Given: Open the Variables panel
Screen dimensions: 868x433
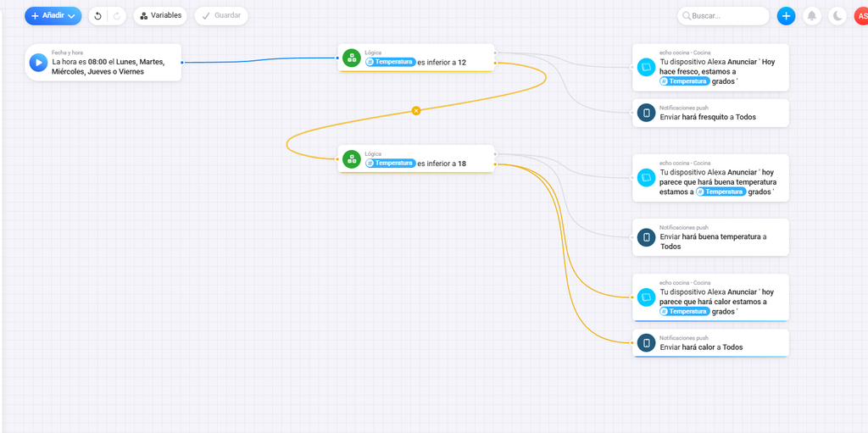Looking at the screenshot, I should [x=160, y=15].
